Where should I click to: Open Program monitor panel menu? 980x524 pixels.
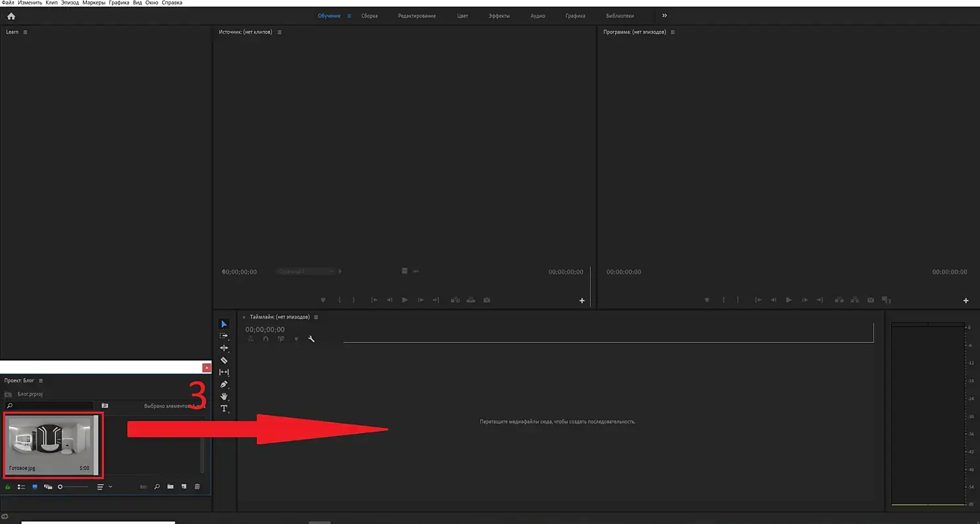coord(672,32)
